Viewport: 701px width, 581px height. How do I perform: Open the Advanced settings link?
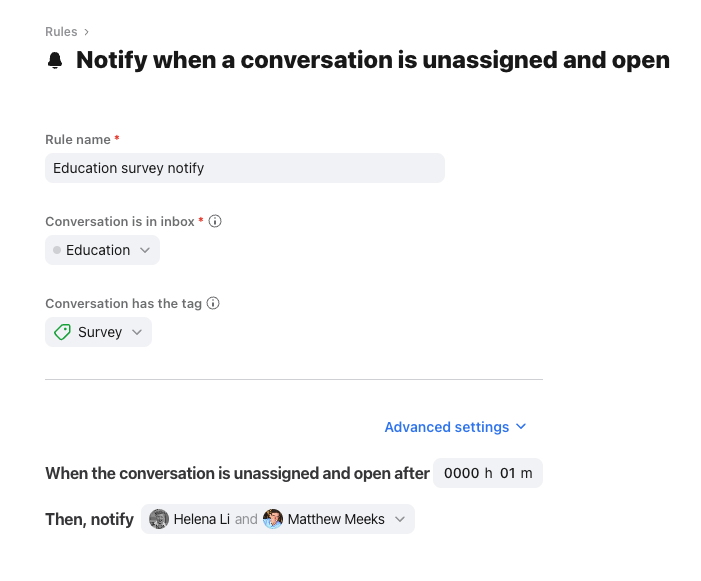pos(447,427)
